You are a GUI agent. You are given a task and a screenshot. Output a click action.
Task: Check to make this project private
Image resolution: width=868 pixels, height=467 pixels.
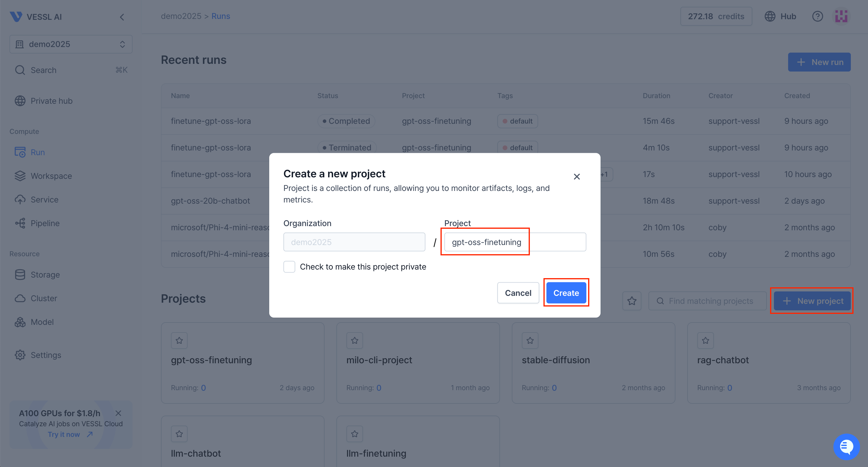289,267
